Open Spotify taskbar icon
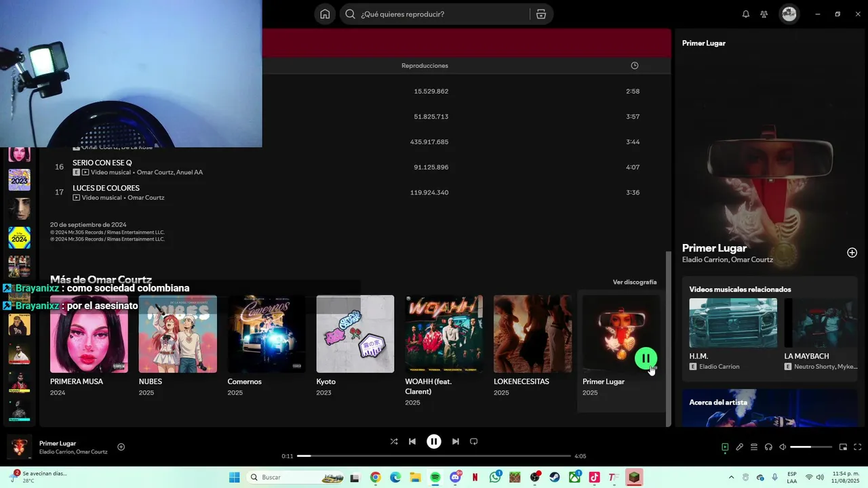The width and height of the screenshot is (868, 488). click(435, 477)
